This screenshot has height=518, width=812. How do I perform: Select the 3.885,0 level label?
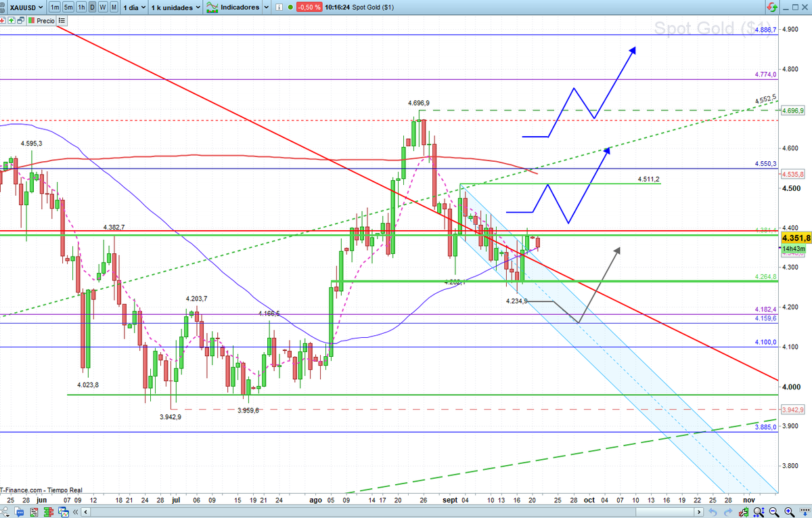pyautogui.click(x=765, y=428)
